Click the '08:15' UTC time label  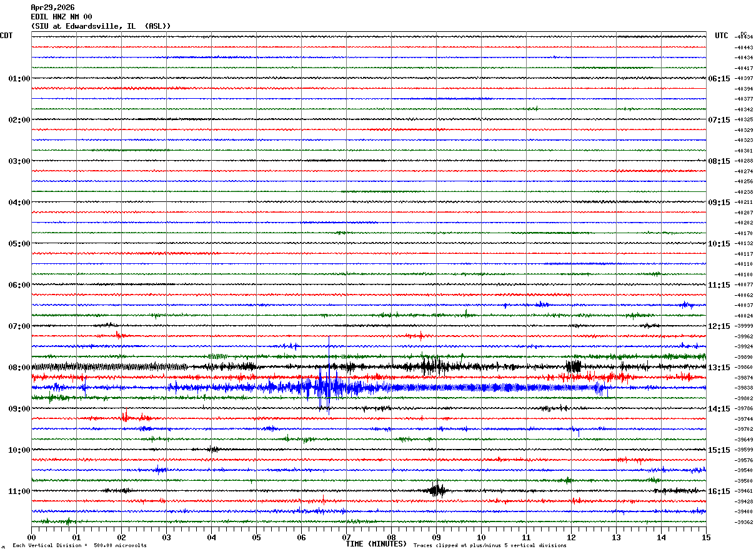coord(719,161)
